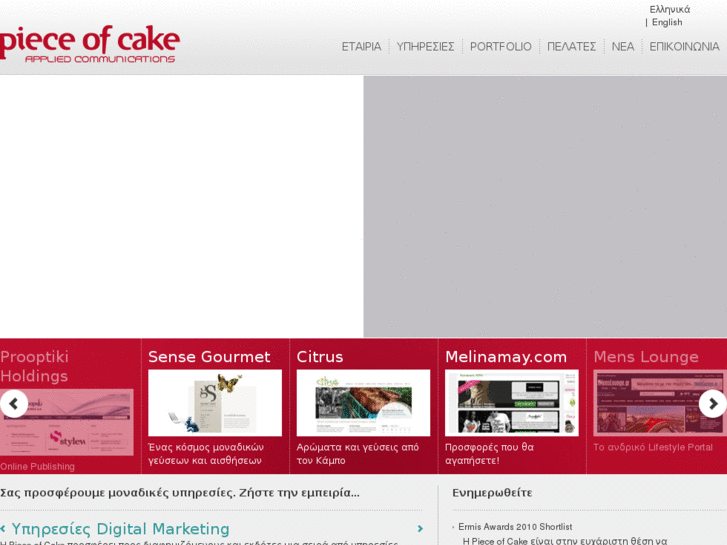This screenshot has width=727, height=545.
Task: Open the ΕΤΑΙΡΙΑ menu item
Action: tap(361, 46)
